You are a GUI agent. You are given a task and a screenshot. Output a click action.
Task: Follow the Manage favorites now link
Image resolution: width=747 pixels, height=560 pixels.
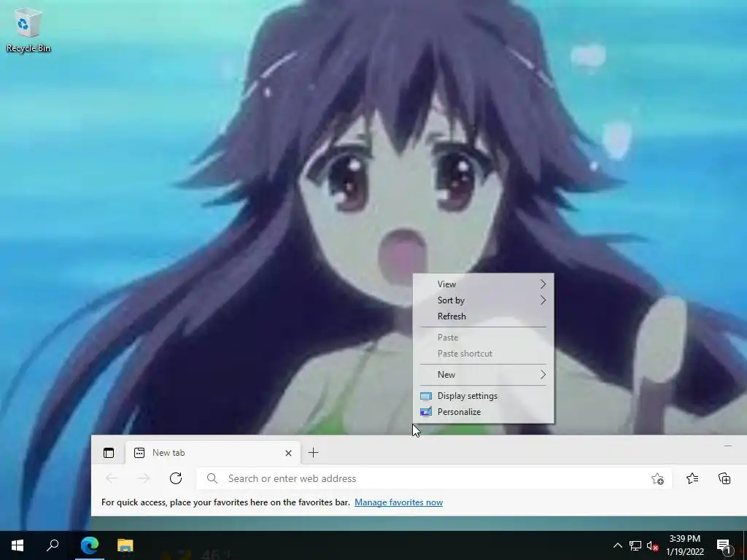coord(399,502)
